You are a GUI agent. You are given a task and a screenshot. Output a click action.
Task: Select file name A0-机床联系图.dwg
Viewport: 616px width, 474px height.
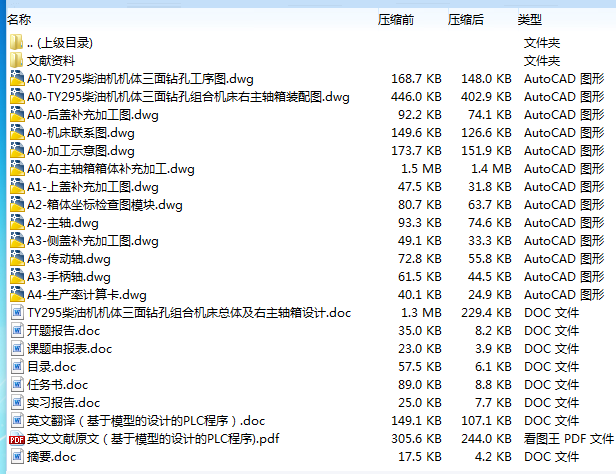[81, 133]
